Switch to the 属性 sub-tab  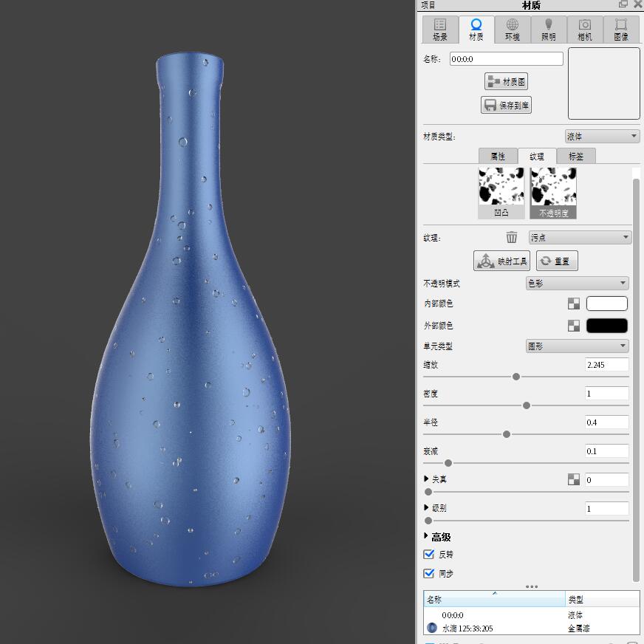tap(498, 156)
